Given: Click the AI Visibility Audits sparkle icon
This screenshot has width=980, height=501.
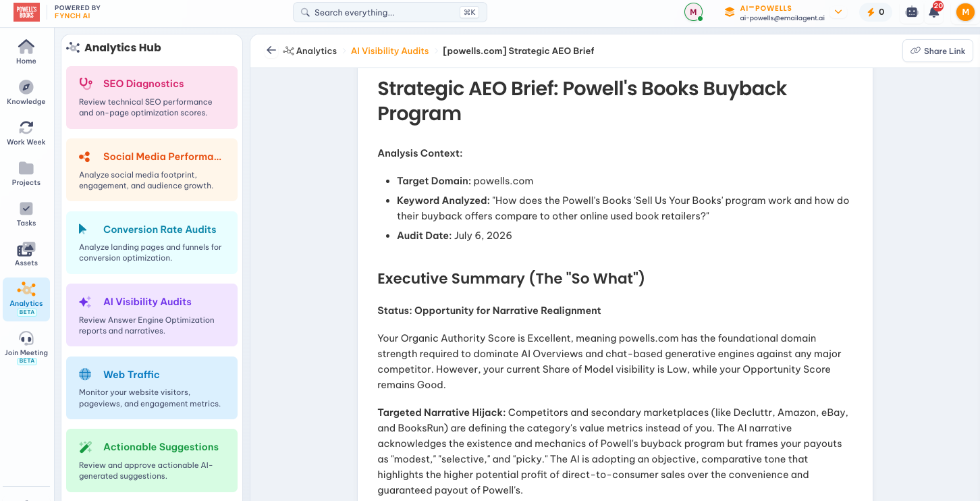Looking at the screenshot, I should pos(85,302).
